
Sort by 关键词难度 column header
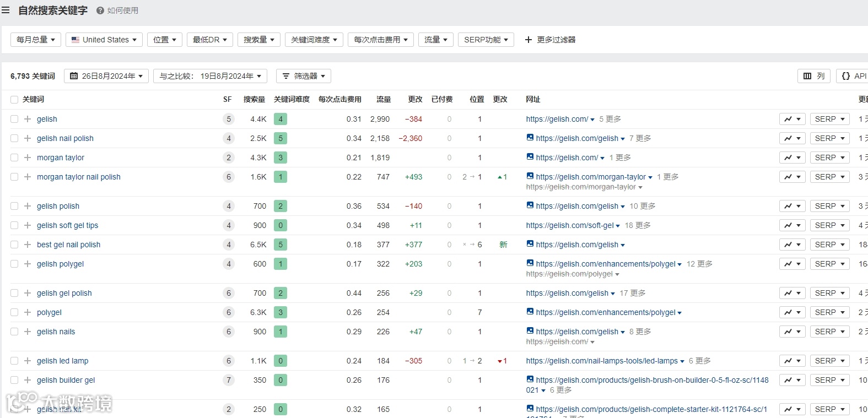pyautogui.click(x=292, y=100)
